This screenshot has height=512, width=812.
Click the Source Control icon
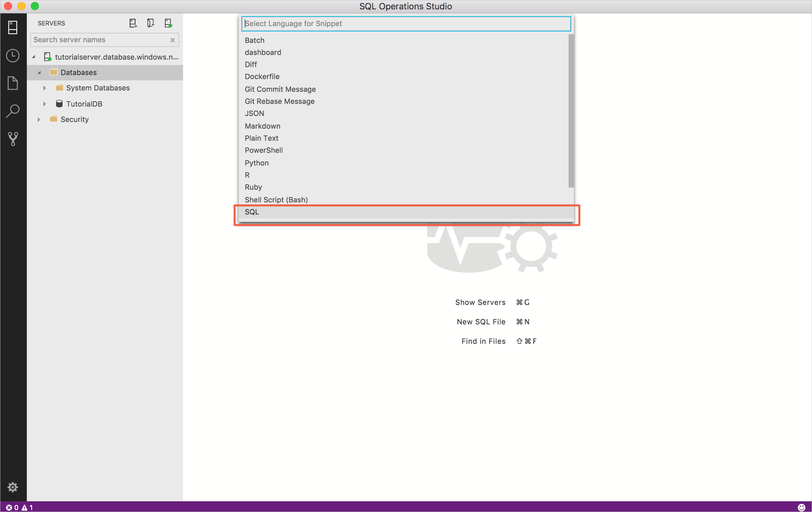tap(13, 139)
